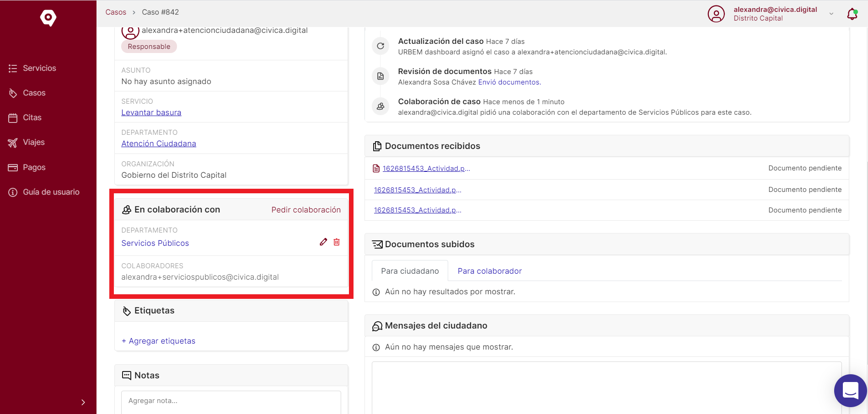Expand the account dropdown chevron
The height and width of the screenshot is (414, 868).
(x=831, y=14)
